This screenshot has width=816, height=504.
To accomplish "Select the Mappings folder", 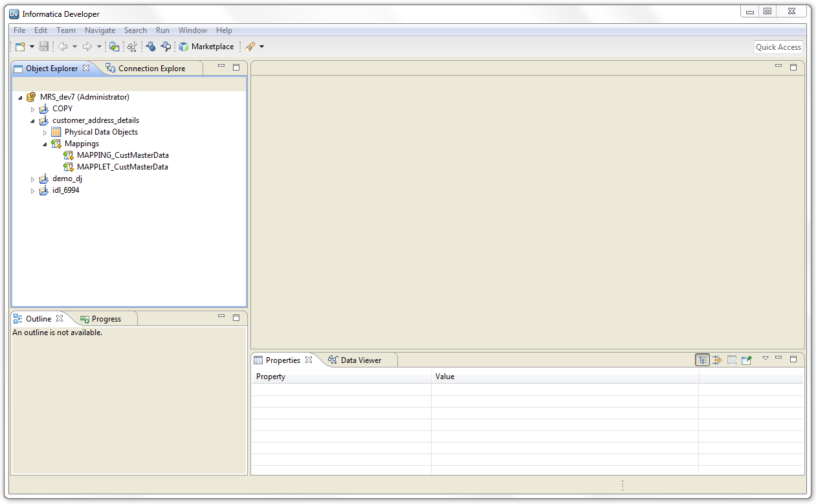I will (82, 144).
